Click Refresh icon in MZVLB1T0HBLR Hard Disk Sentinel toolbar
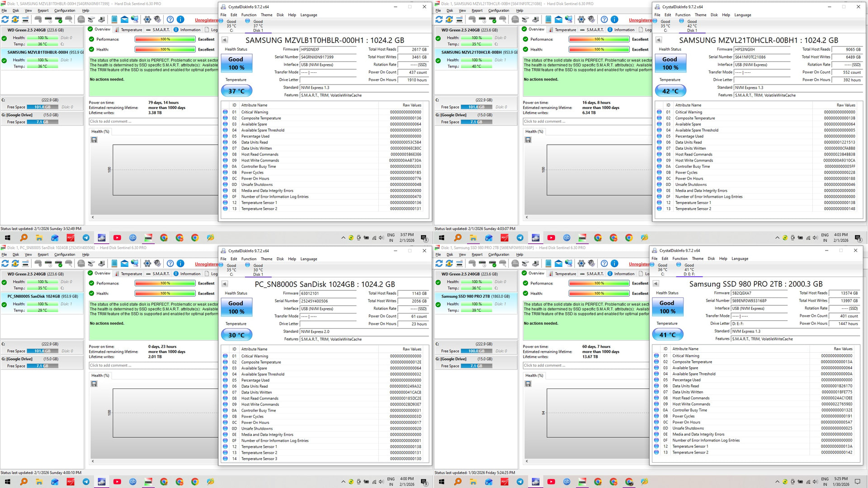This screenshot has height=488, width=868. [5, 19]
